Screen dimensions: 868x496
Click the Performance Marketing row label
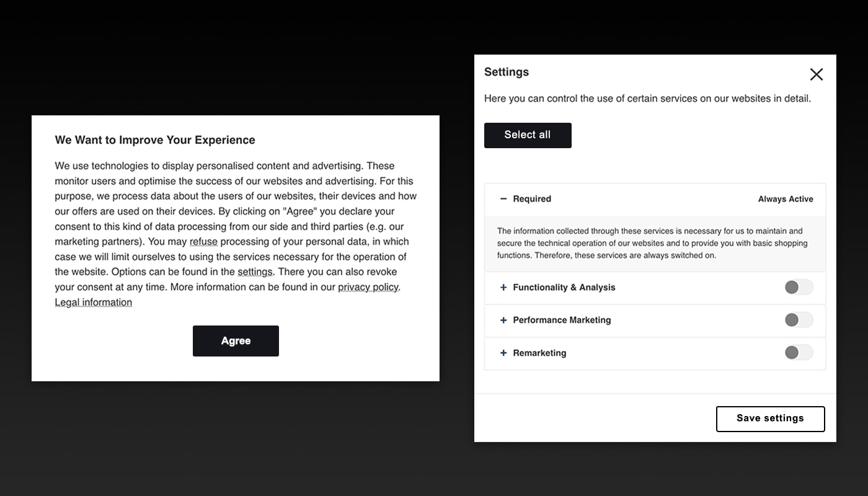(x=562, y=321)
